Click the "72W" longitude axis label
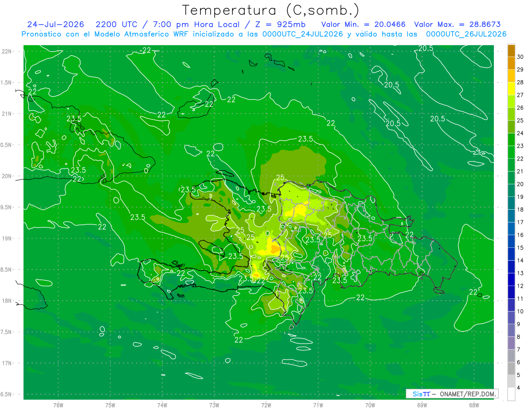This screenshot has height=411, width=532. [266, 405]
